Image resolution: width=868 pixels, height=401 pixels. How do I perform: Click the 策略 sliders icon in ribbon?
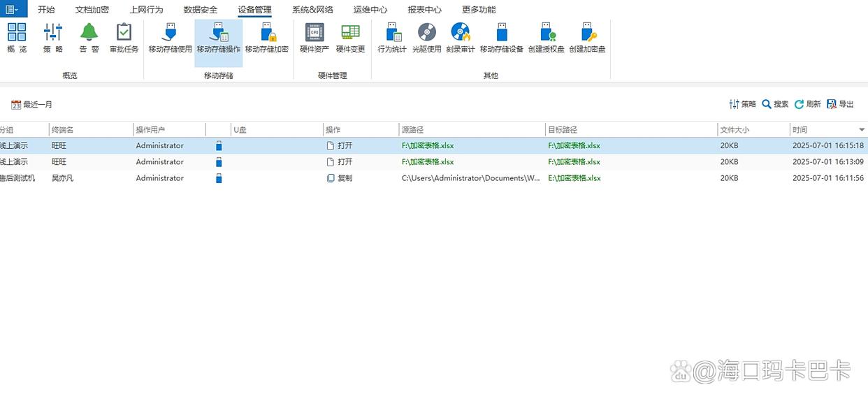tap(53, 38)
